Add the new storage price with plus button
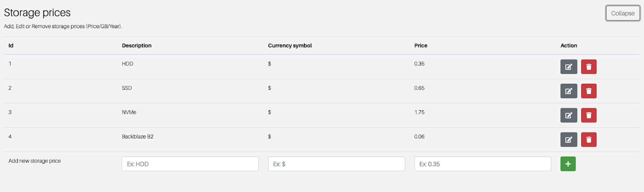Viewport: 644px width, 192px height. click(568, 164)
